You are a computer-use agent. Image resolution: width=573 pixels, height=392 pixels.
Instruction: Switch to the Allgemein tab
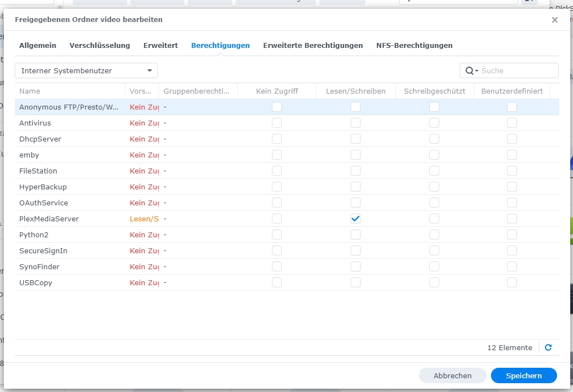[37, 45]
